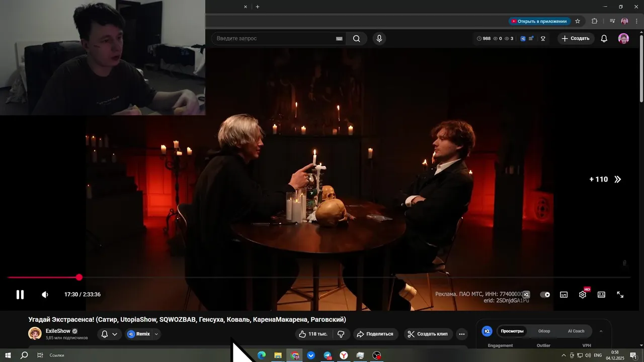
Task: Select the Обзор tab
Action: (544, 331)
